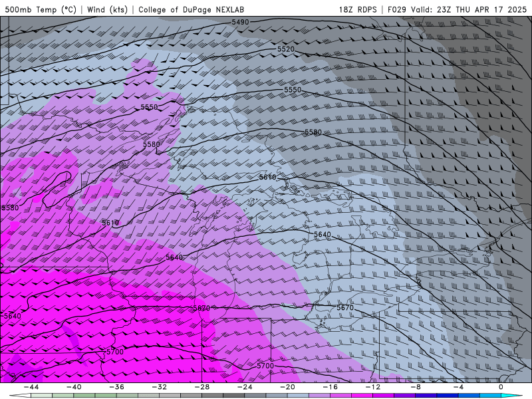Click the -8 color scale label
This screenshot has height=399, width=532.
tap(415, 387)
